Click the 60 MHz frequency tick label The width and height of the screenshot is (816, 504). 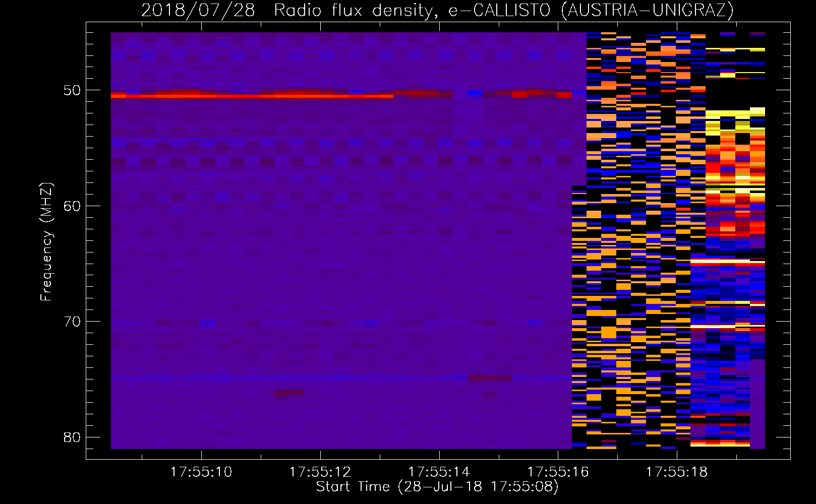coord(72,206)
